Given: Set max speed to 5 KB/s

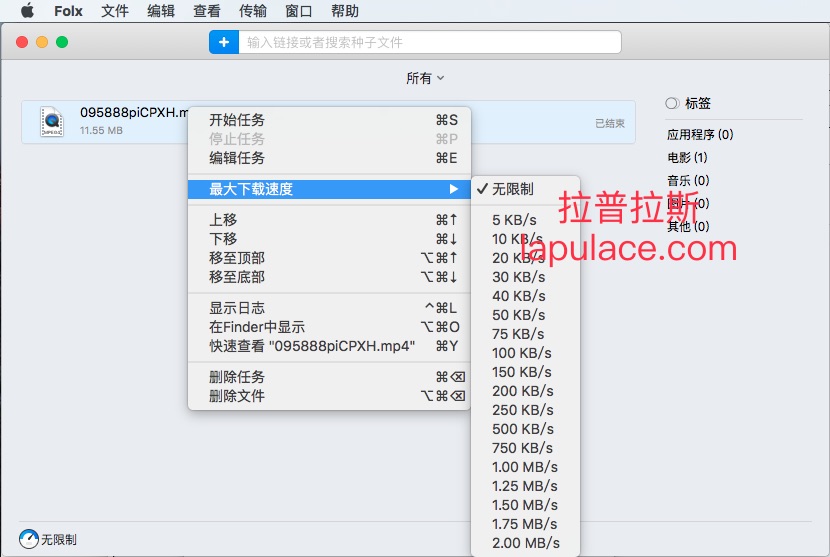Looking at the screenshot, I should point(525,220).
